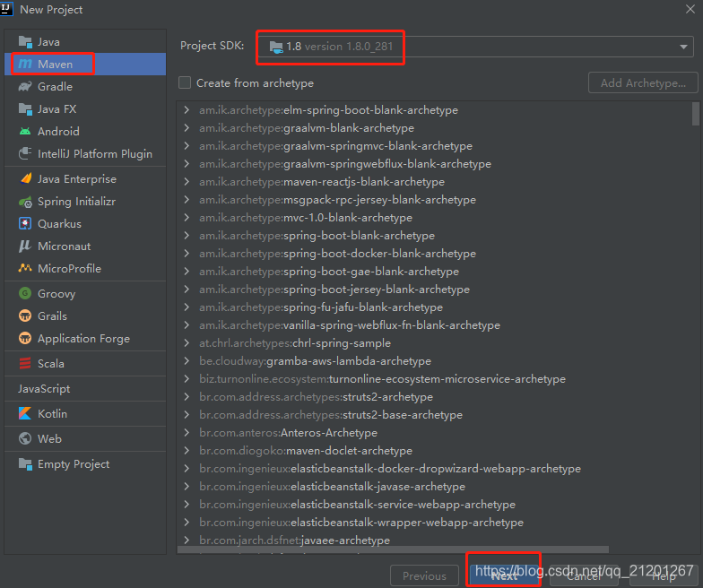Expand mvc-1.0-blank-archetype node
This screenshot has height=588, width=703.
[187, 217]
